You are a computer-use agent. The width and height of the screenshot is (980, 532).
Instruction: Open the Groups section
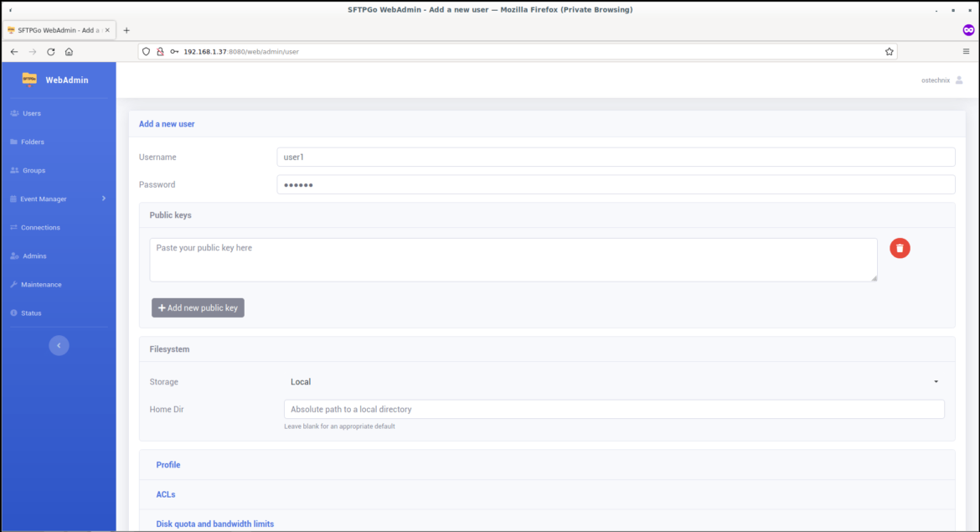[x=35, y=170]
